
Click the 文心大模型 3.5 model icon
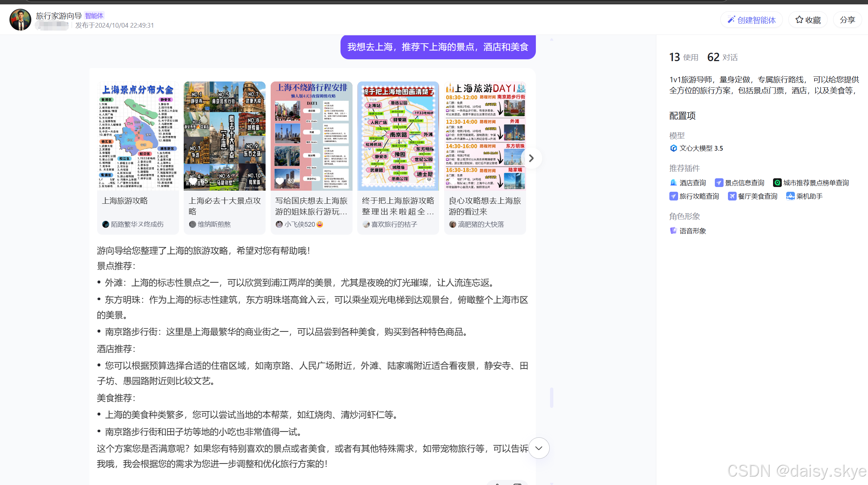[673, 148]
